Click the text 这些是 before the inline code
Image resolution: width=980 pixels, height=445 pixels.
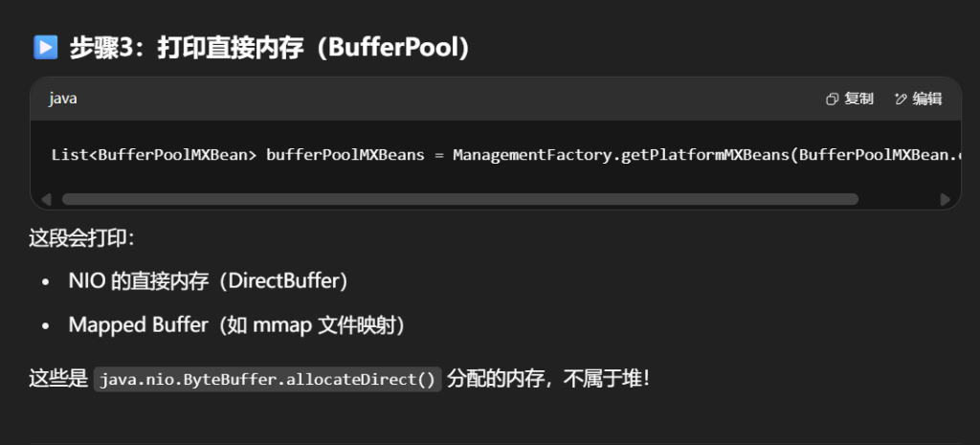[58, 379]
